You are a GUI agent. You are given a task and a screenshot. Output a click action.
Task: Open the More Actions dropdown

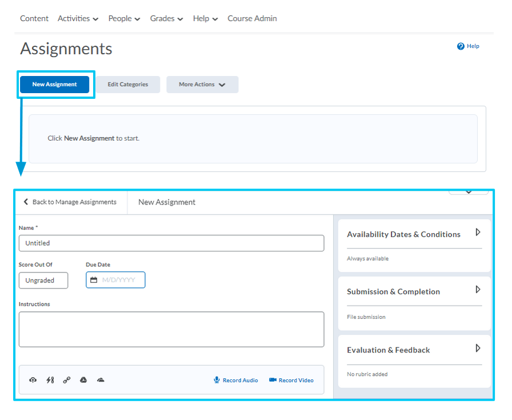202,85
